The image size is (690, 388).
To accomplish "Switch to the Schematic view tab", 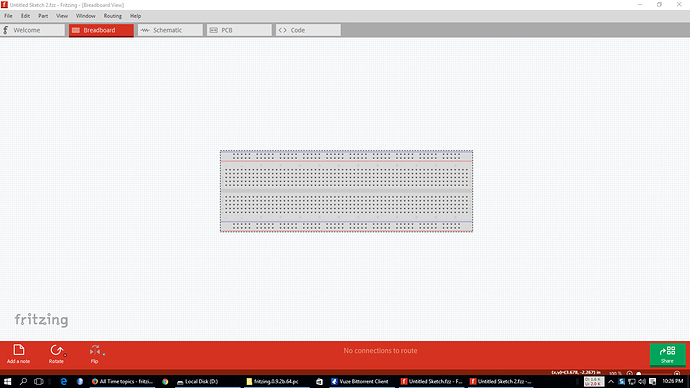I will click(170, 30).
